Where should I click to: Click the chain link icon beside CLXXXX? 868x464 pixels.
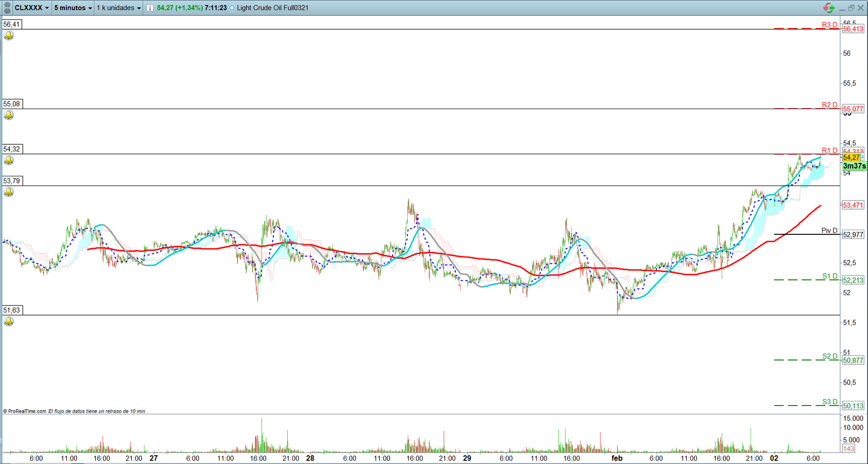pyautogui.click(x=7, y=8)
